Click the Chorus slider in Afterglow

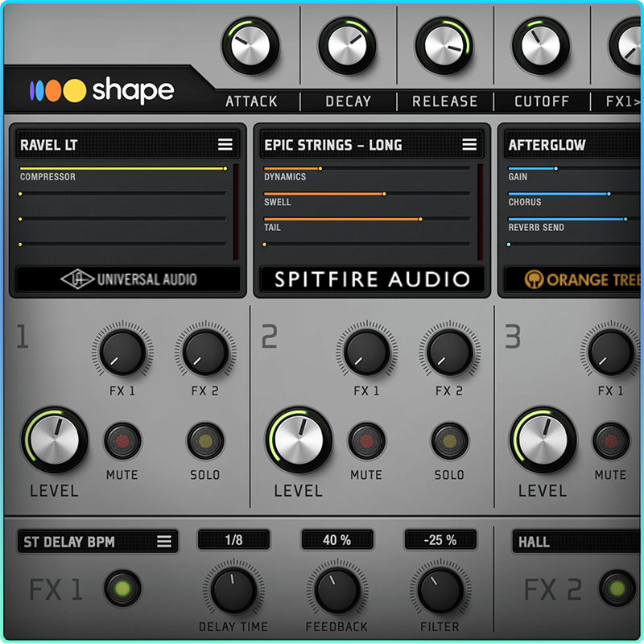coord(575,193)
